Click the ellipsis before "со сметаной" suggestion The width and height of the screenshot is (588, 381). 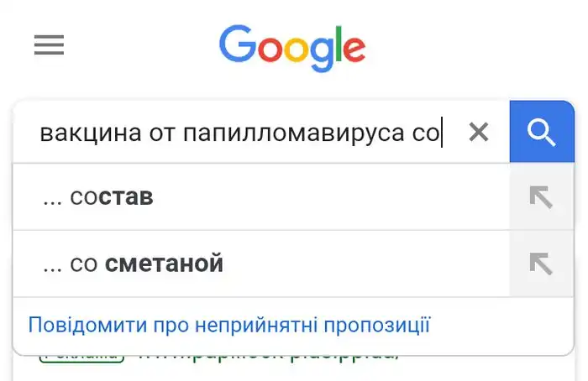pyautogui.click(x=52, y=266)
